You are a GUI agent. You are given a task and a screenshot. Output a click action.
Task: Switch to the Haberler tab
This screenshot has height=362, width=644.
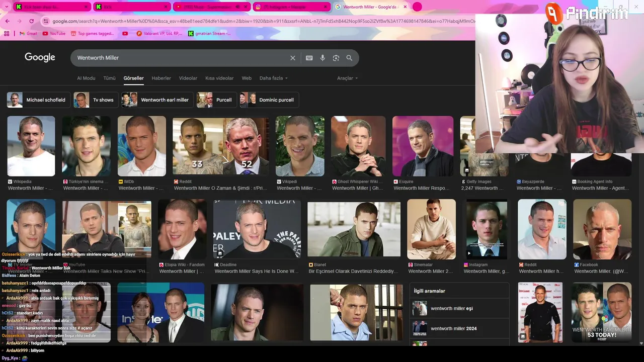tap(162, 78)
